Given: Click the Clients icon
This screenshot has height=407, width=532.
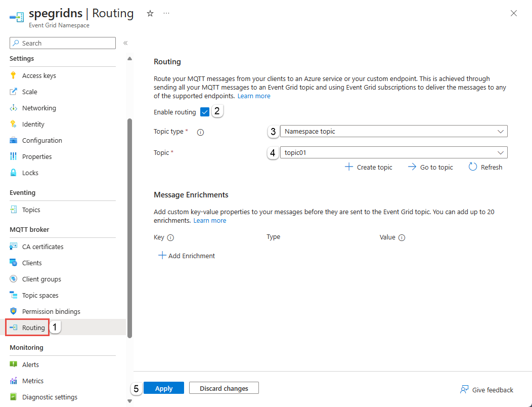Looking at the screenshot, I should point(13,263).
